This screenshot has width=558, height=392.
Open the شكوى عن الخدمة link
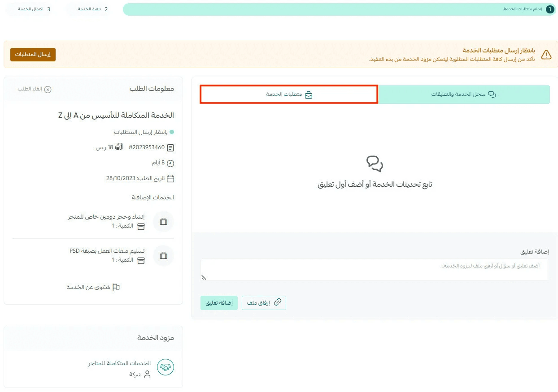coord(93,287)
